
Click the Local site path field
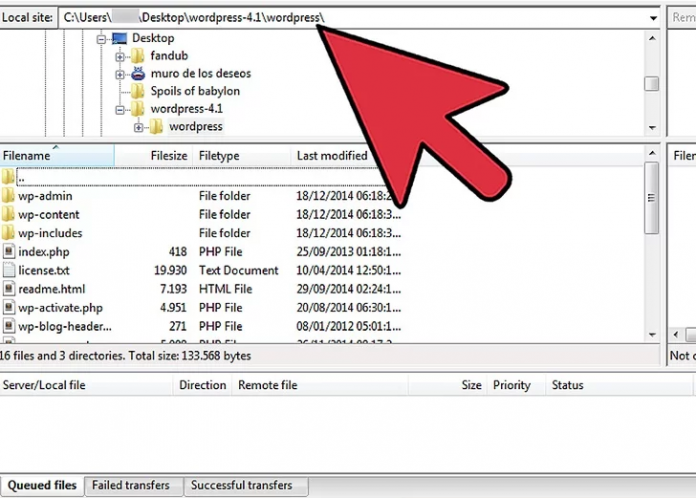(x=350, y=18)
